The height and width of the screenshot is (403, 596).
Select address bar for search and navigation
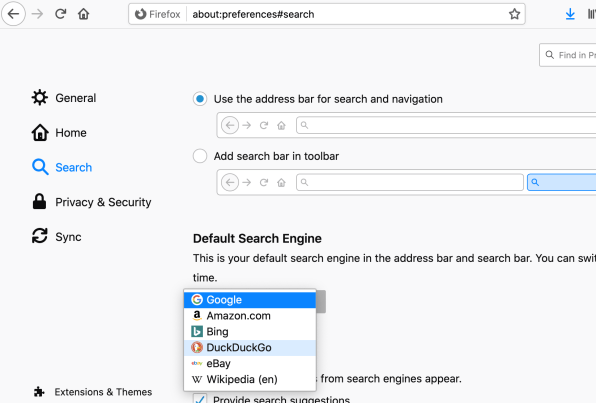200,99
